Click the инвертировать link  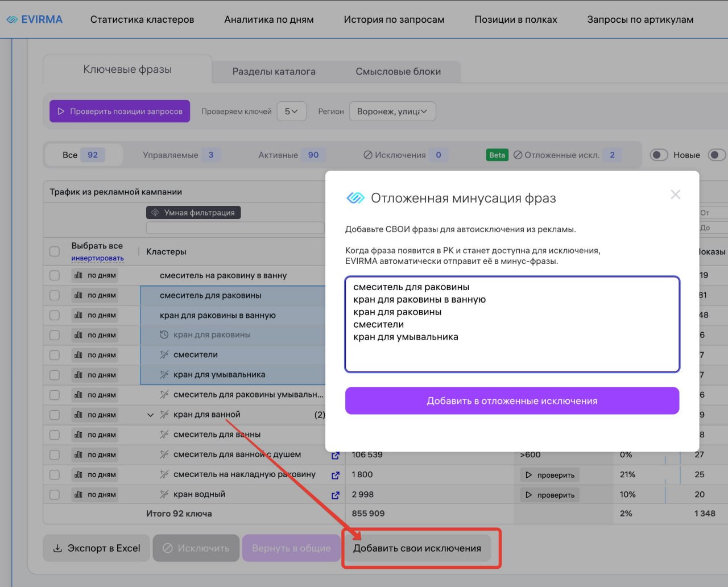click(97, 258)
